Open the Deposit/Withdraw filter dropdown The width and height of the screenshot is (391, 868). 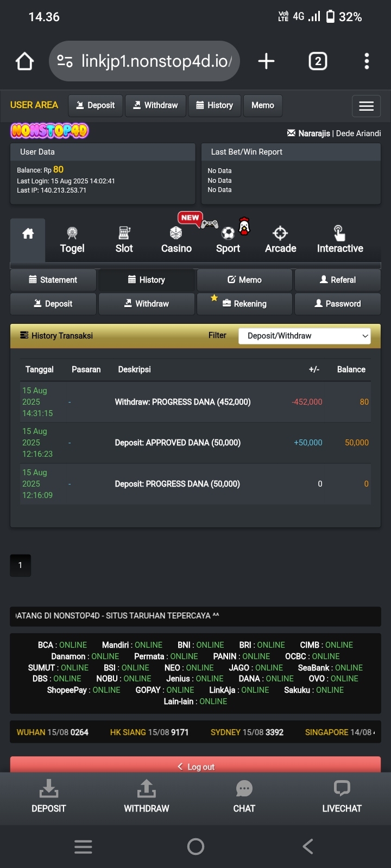pyautogui.click(x=305, y=336)
